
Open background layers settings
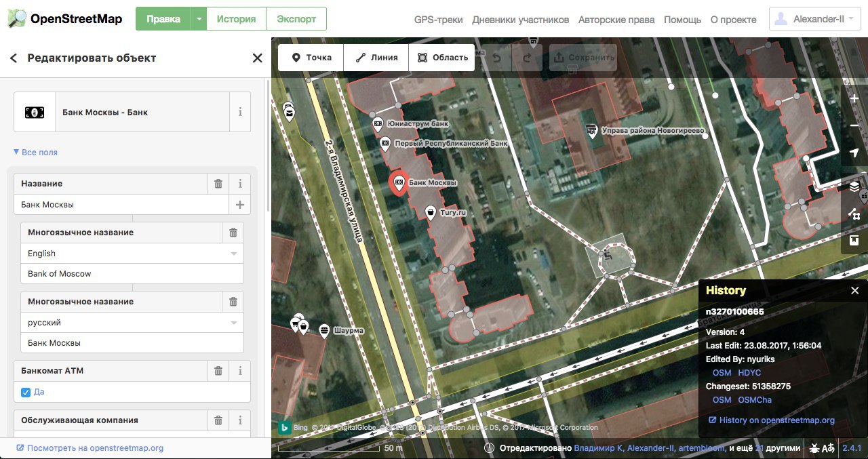[854, 186]
